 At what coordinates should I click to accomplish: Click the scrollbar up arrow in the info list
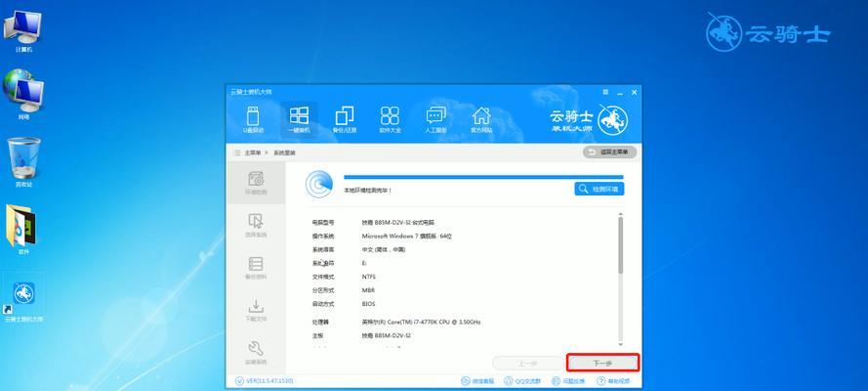tap(621, 213)
